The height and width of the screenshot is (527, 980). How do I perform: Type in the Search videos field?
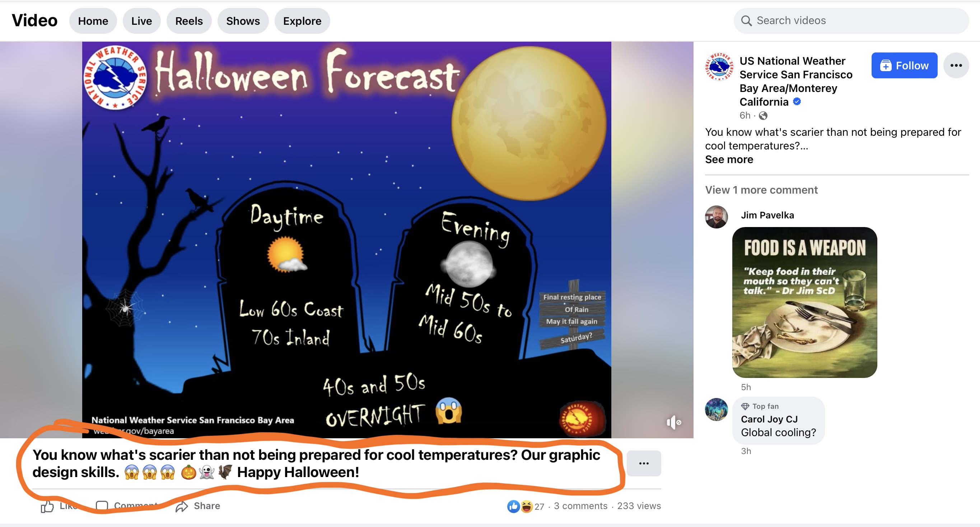[x=856, y=20]
